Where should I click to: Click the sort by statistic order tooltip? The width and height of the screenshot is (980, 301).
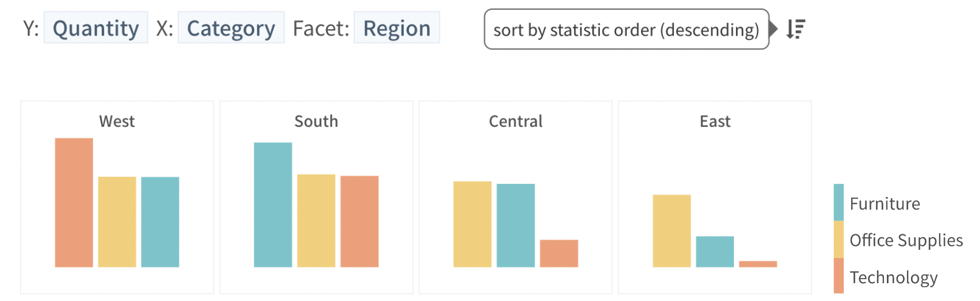(626, 29)
